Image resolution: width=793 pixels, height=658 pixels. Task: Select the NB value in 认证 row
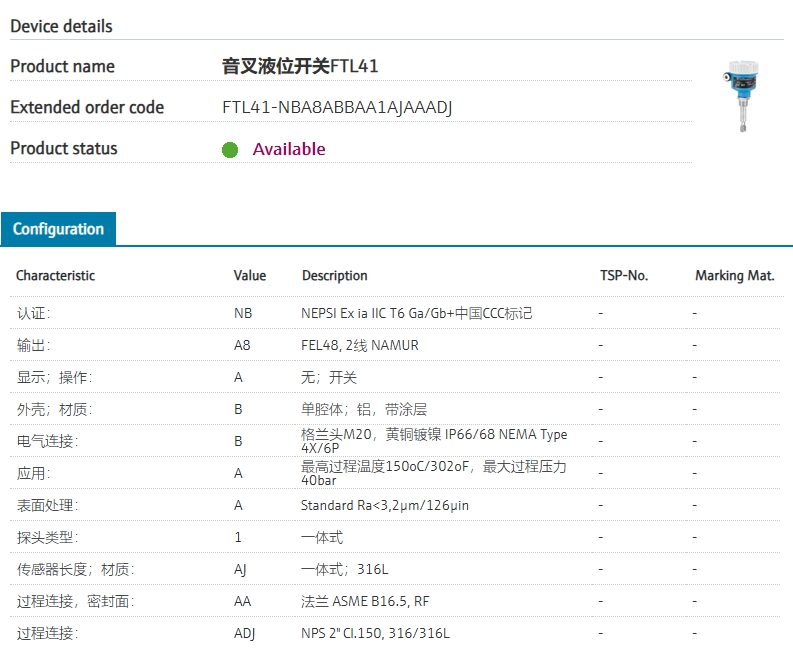point(243,314)
